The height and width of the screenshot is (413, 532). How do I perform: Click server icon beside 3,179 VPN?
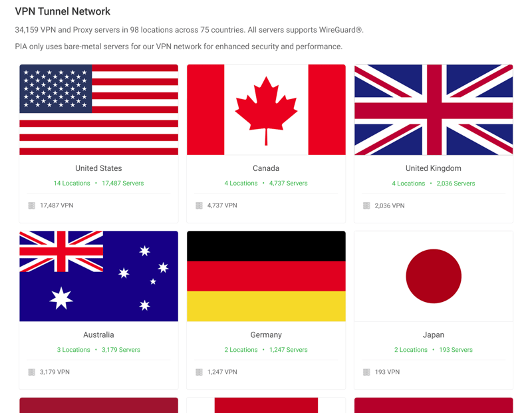pos(31,372)
